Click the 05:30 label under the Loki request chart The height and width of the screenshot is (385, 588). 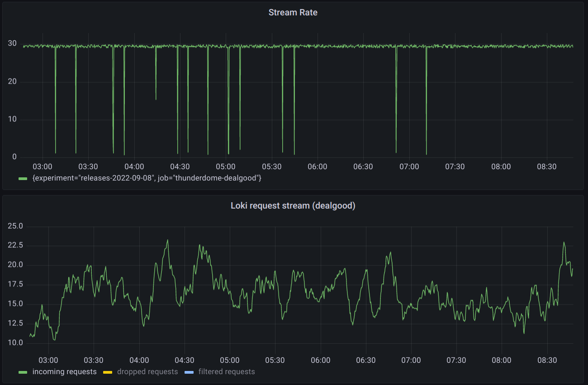click(276, 360)
